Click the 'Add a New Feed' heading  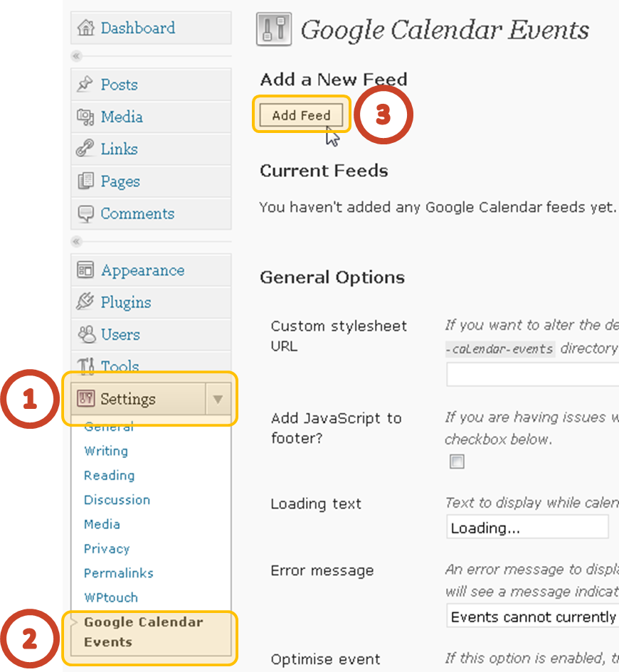(x=334, y=79)
